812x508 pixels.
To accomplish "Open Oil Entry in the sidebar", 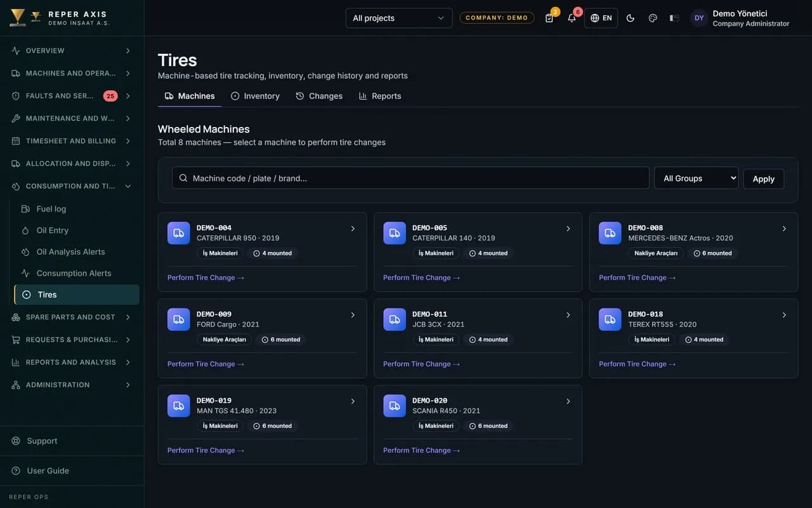I will [76, 231].
